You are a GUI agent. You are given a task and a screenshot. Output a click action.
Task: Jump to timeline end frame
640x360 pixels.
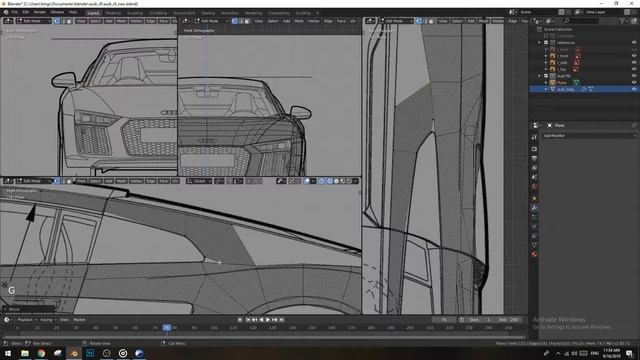pos(281,320)
